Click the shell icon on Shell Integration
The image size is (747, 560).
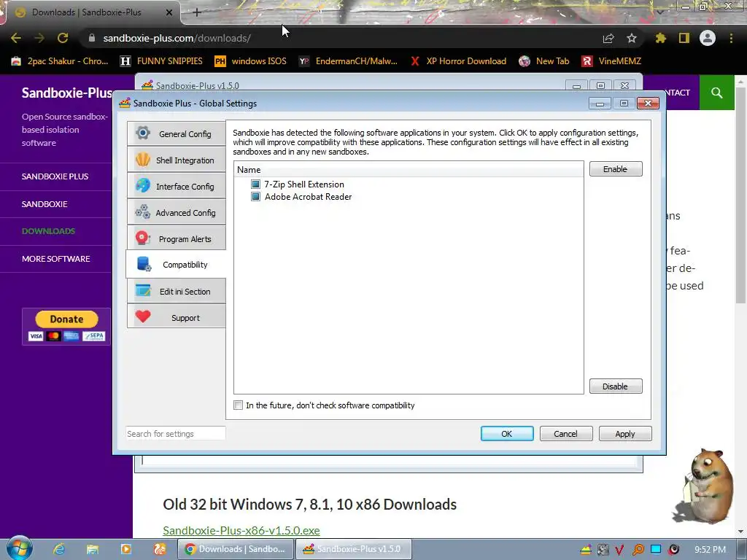(x=143, y=160)
